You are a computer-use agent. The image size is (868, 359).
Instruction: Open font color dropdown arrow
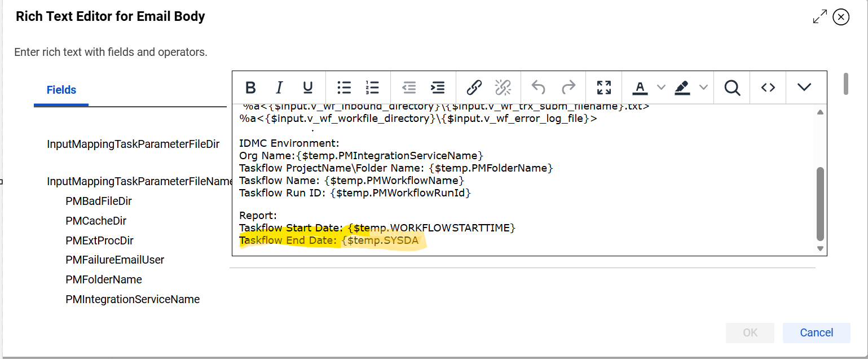662,87
